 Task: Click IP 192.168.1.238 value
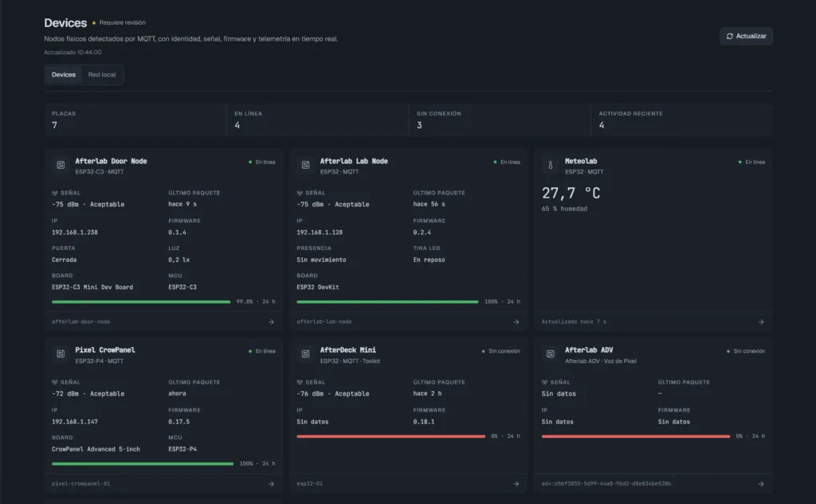(x=74, y=232)
